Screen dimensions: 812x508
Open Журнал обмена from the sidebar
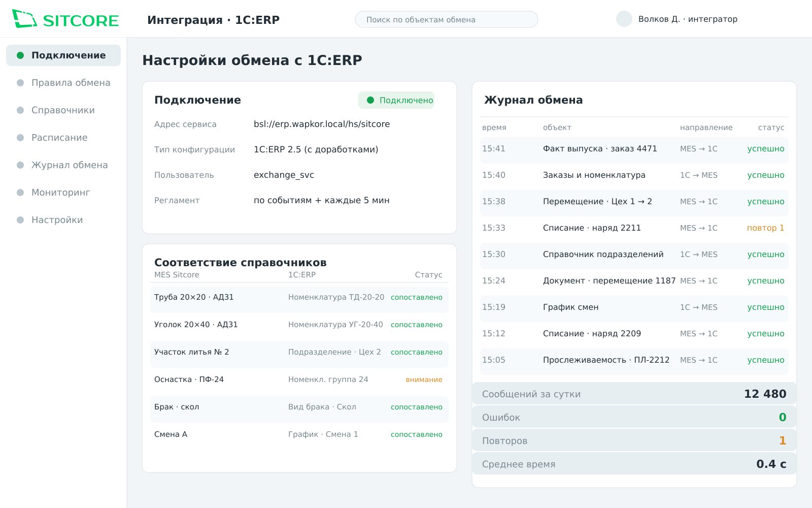click(63, 165)
